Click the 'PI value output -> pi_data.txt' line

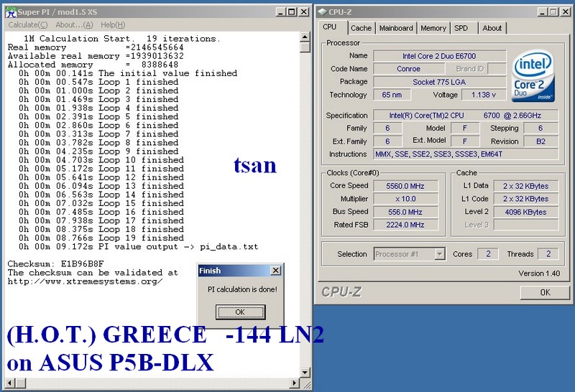tap(139, 246)
